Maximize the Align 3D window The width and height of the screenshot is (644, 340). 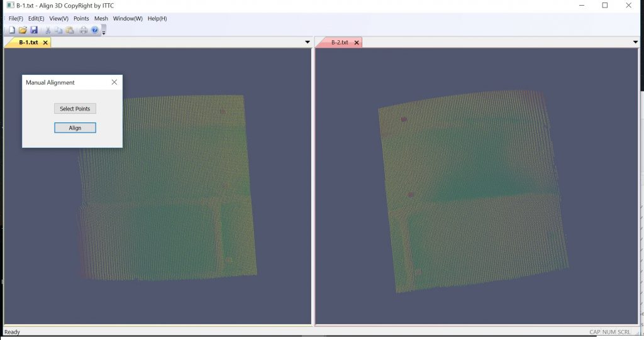(x=605, y=5)
